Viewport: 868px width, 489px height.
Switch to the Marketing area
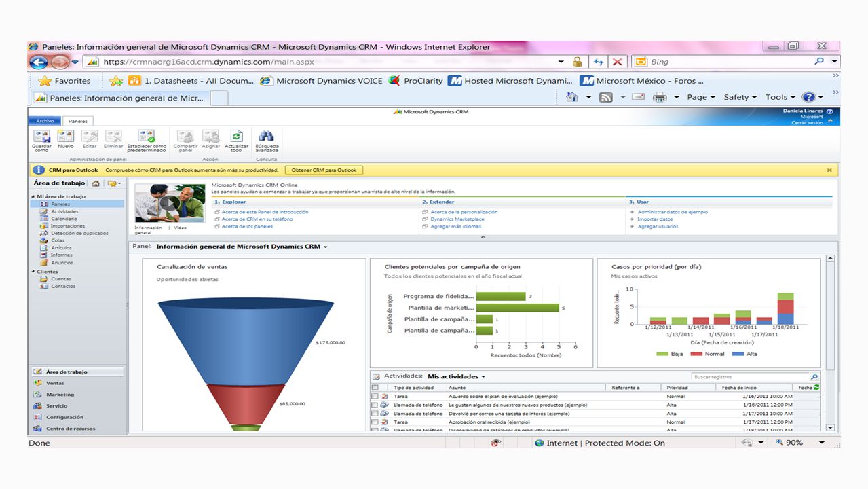[60, 395]
